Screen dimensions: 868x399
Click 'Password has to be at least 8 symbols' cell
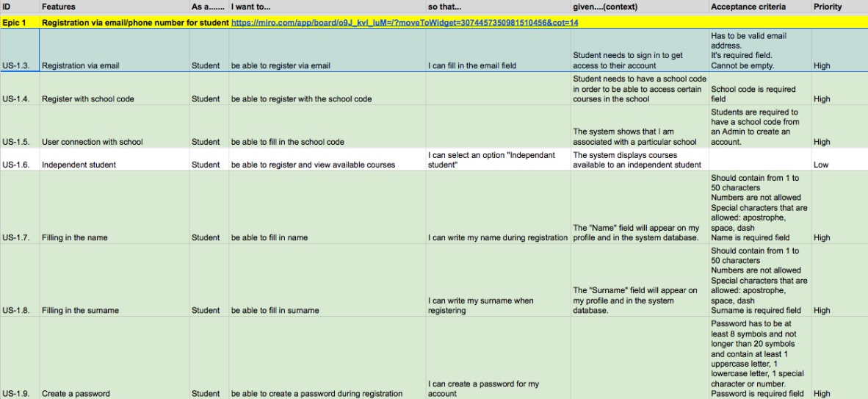760,358
